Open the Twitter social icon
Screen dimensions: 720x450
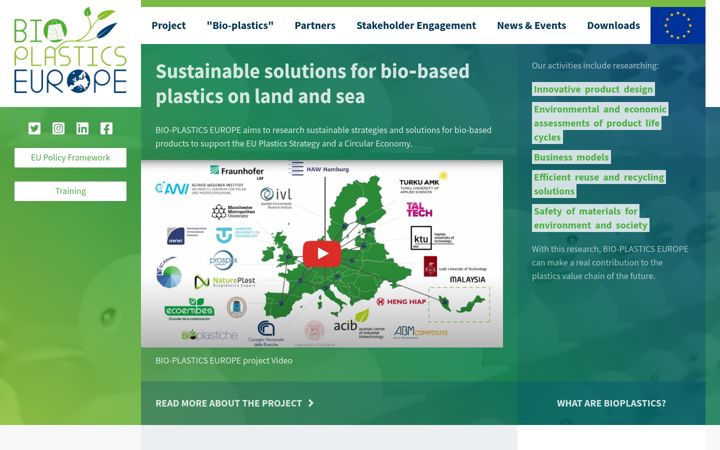pyautogui.click(x=34, y=128)
